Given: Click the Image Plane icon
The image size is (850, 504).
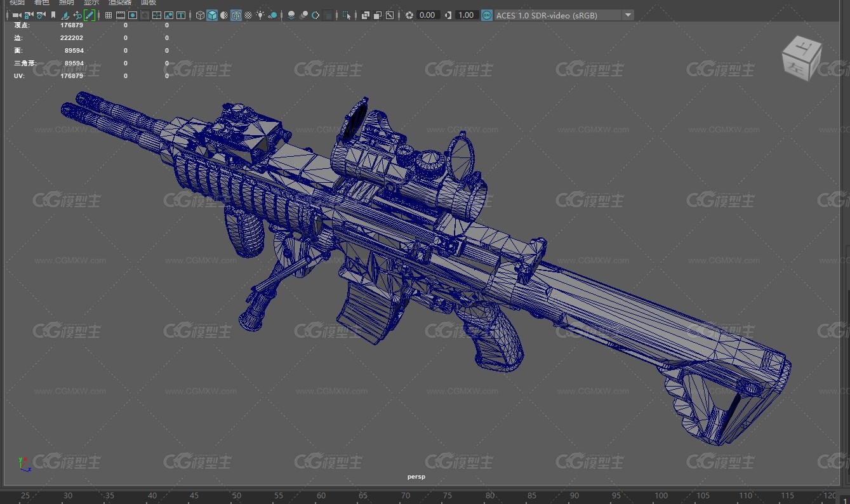Looking at the screenshot, I should click(65, 15).
